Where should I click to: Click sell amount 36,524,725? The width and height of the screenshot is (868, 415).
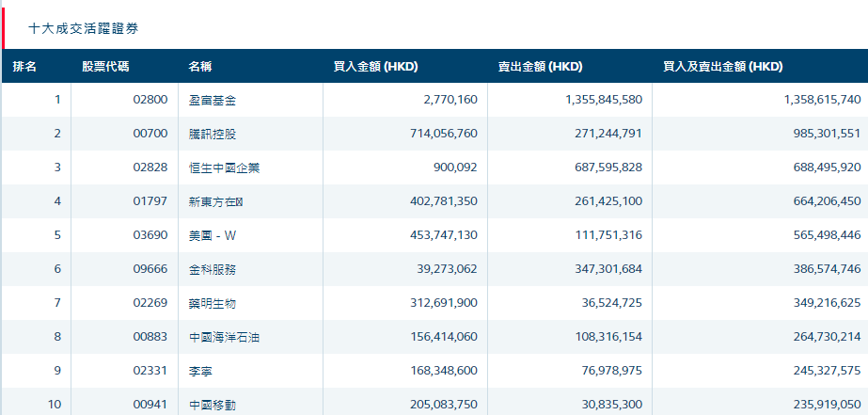click(612, 302)
